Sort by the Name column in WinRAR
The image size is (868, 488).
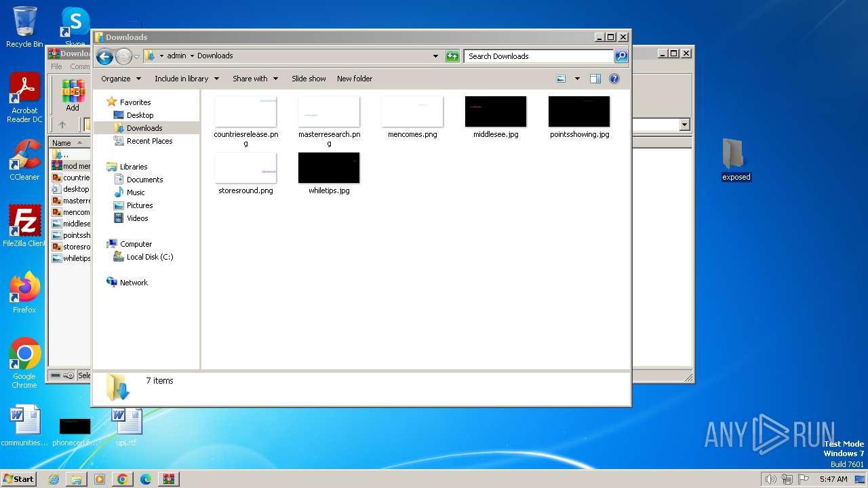click(x=69, y=143)
